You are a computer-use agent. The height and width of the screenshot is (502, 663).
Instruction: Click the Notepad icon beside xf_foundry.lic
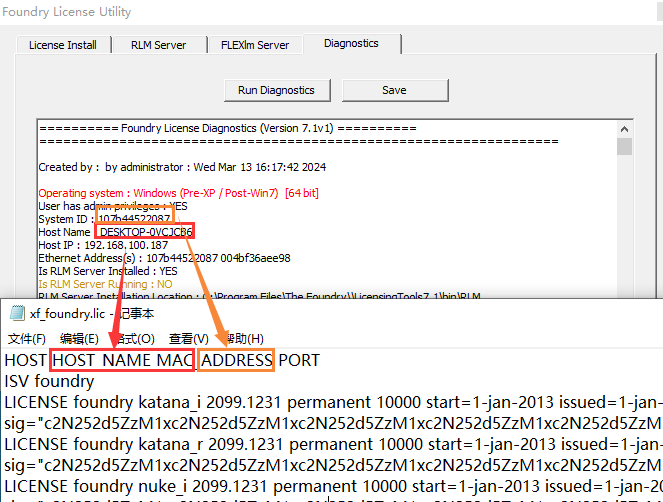tap(17, 313)
